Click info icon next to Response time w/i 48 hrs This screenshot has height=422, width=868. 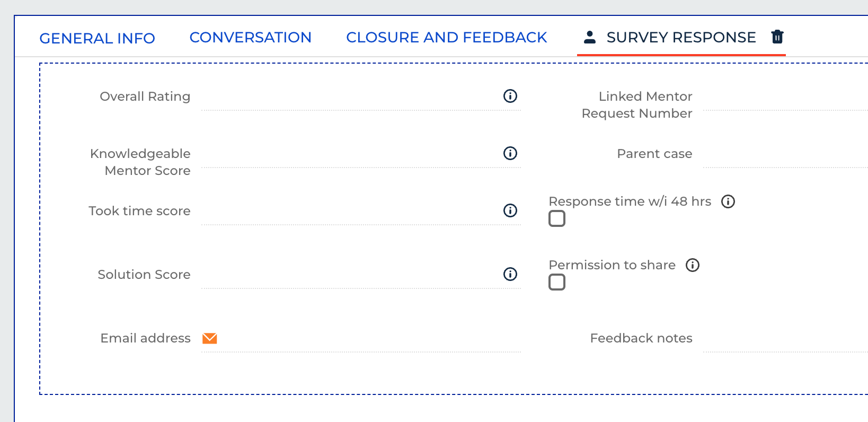728,201
